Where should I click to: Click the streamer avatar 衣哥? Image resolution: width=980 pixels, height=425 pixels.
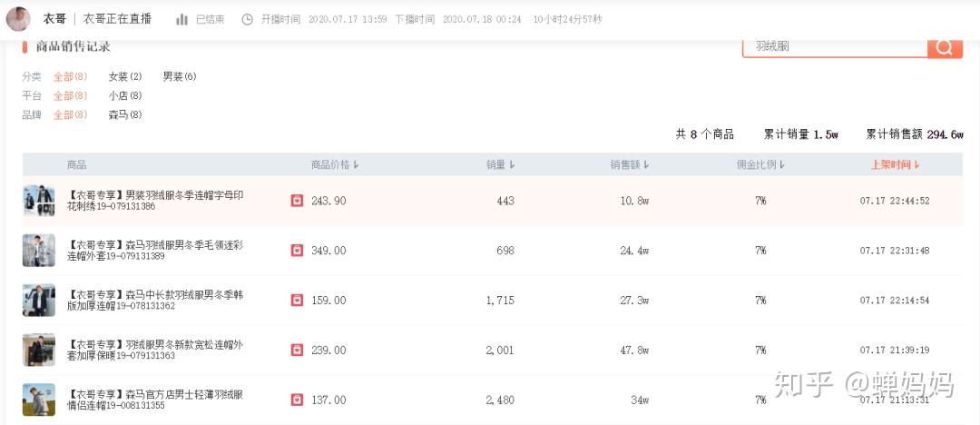[x=18, y=19]
